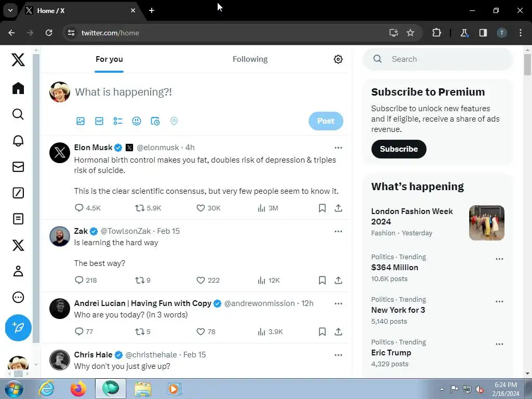Add media image icon in composer
Screen dimensions: 532x399
(x=81, y=121)
